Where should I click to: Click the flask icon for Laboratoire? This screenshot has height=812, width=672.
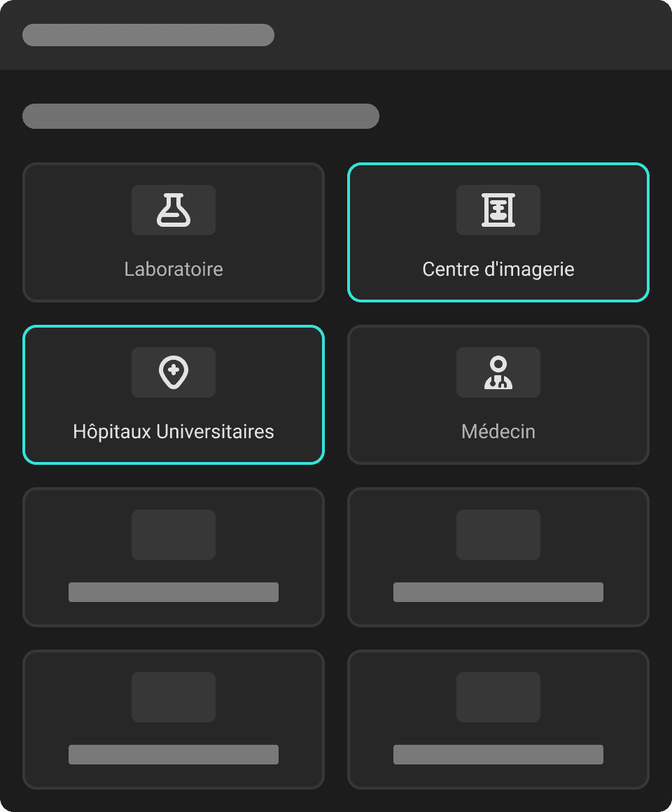(x=174, y=210)
